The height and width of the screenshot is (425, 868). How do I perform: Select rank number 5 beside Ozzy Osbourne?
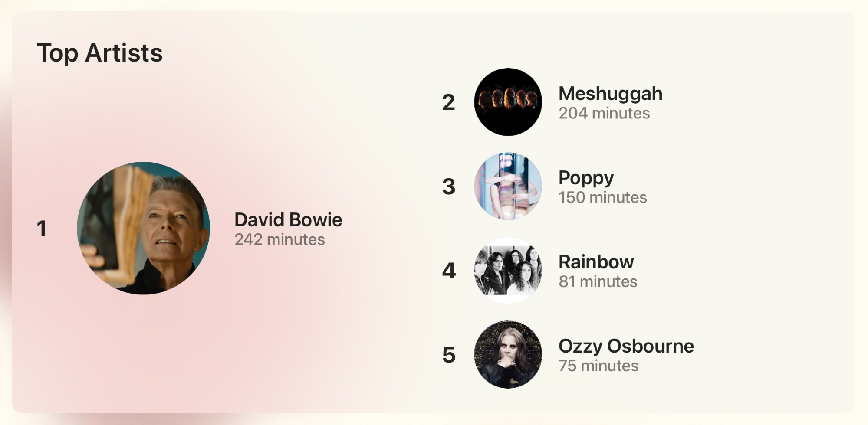(449, 355)
